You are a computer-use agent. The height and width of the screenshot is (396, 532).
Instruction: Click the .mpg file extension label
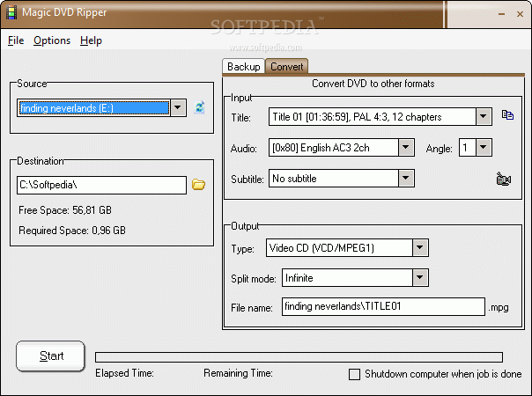(x=499, y=307)
